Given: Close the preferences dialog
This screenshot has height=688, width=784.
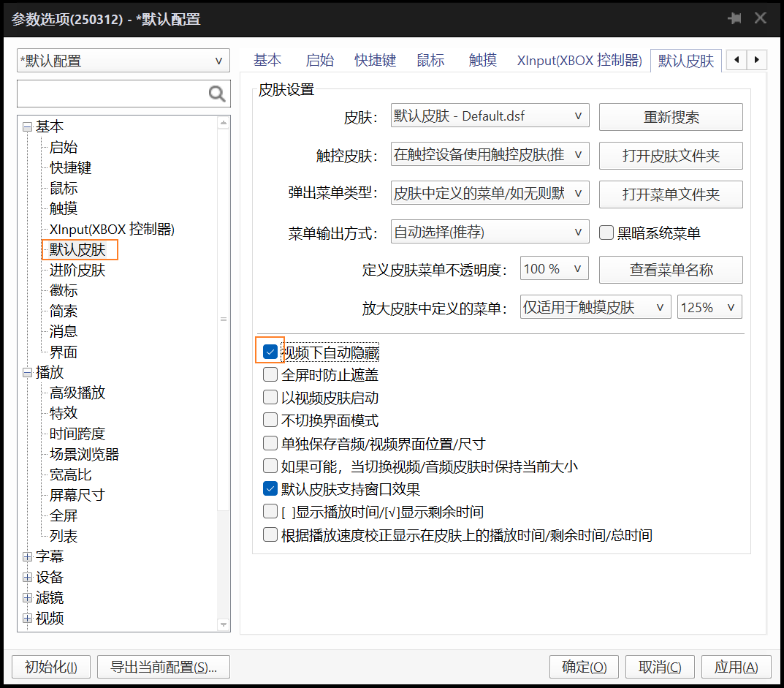Looking at the screenshot, I should click(761, 18).
